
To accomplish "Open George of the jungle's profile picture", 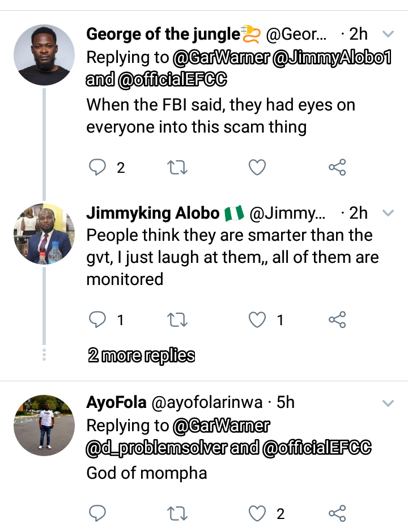I will coord(44,56).
